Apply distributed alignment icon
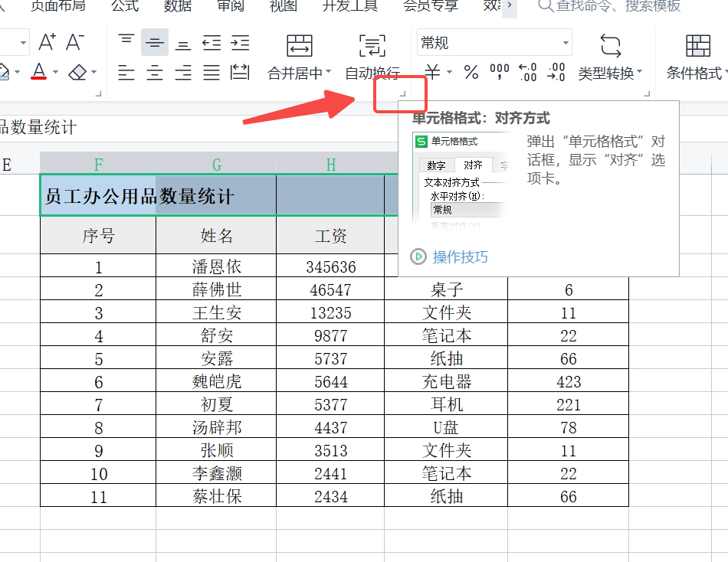 tap(240, 73)
